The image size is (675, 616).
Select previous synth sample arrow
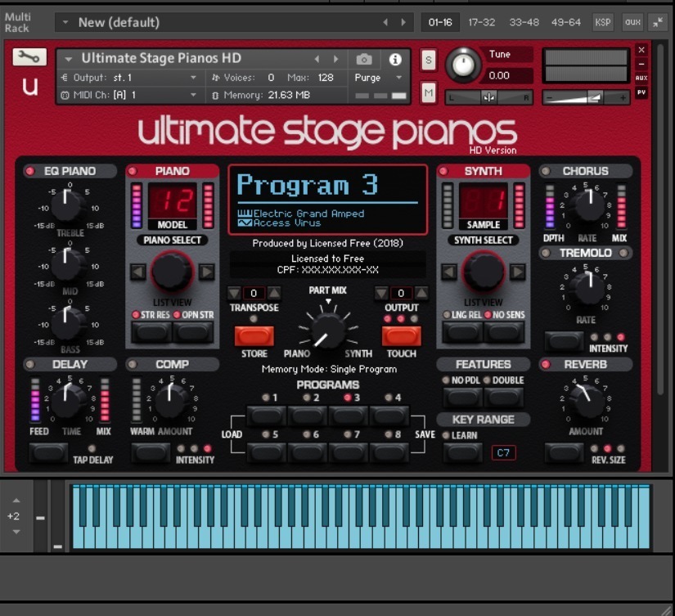tap(449, 272)
